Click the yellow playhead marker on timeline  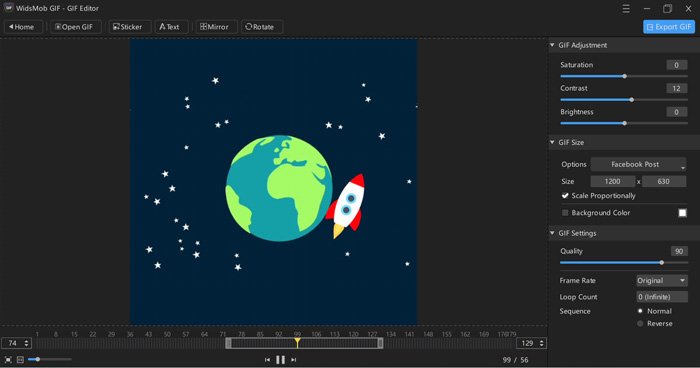coord(297,343)
